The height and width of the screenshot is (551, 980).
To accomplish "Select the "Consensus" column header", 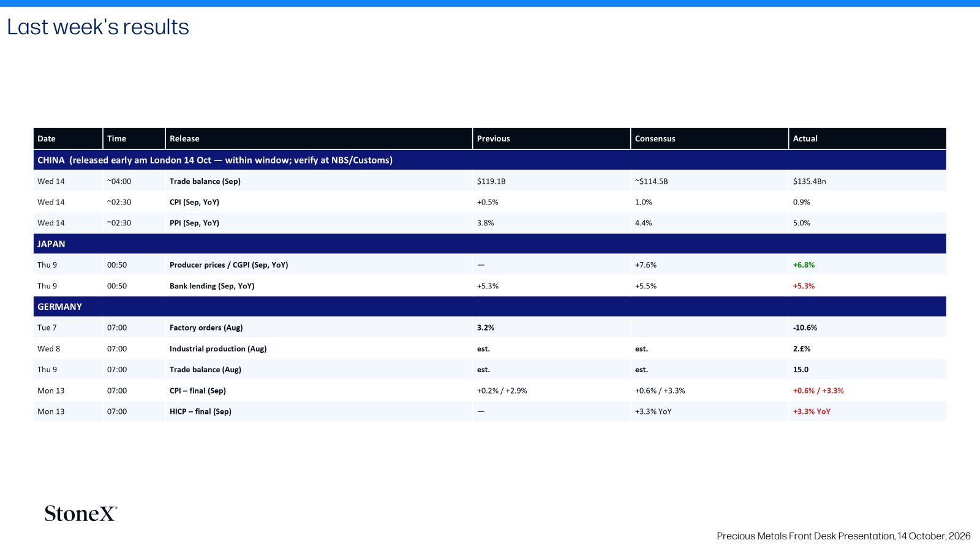I will click(x=709, y=138).
